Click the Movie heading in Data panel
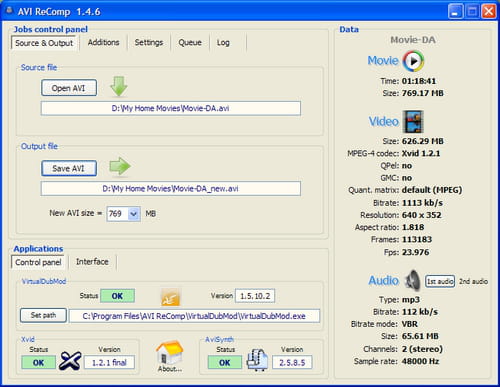 click(x=383, y=61)
